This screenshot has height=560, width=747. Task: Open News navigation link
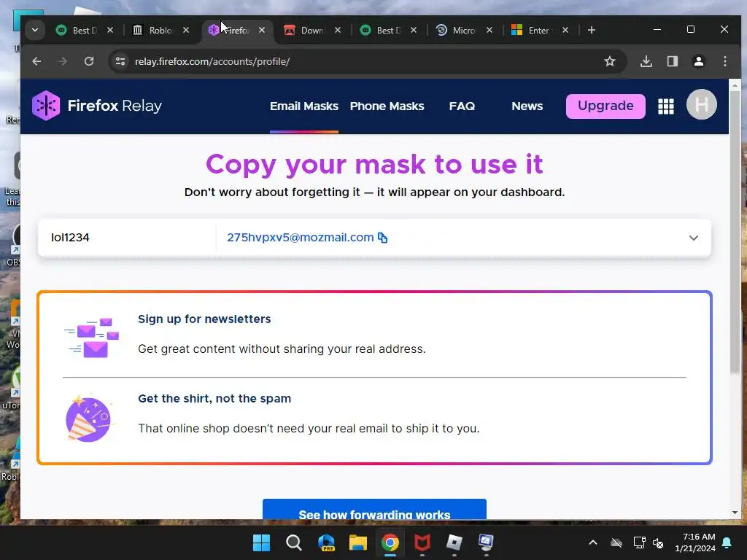527,106
